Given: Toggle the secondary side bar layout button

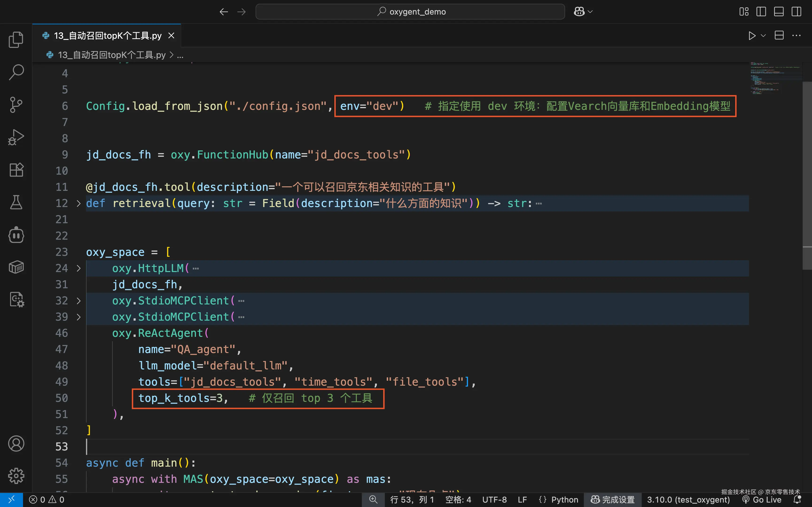Looking at the screenshot, I should 796,12.
